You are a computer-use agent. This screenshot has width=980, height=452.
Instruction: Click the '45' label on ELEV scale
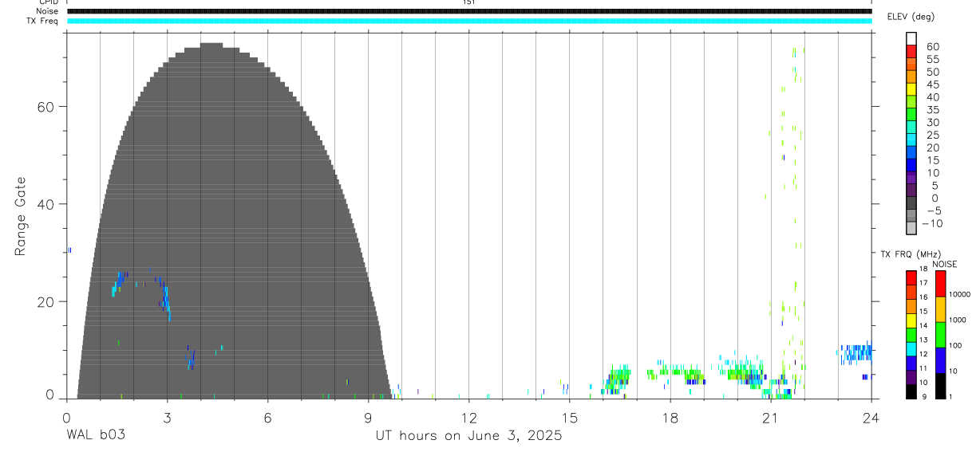point(932,85)
